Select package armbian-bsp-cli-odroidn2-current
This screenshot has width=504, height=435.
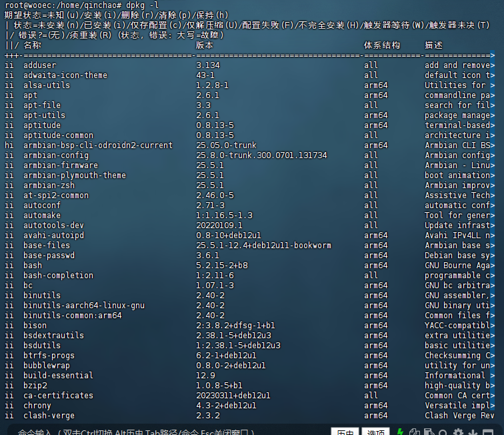point(98,145)
